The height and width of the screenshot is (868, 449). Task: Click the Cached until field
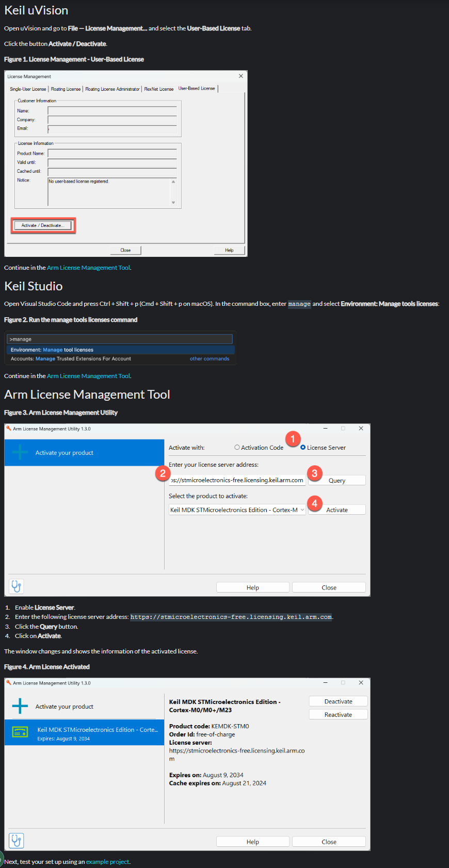(x=112, y=171)
